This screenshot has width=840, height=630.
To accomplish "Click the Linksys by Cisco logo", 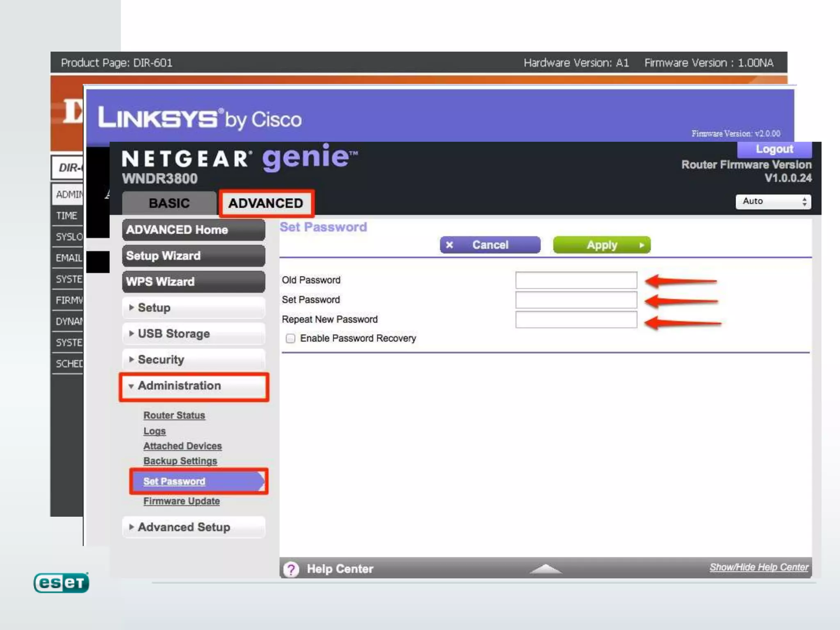I will click(x=200, y=119).
